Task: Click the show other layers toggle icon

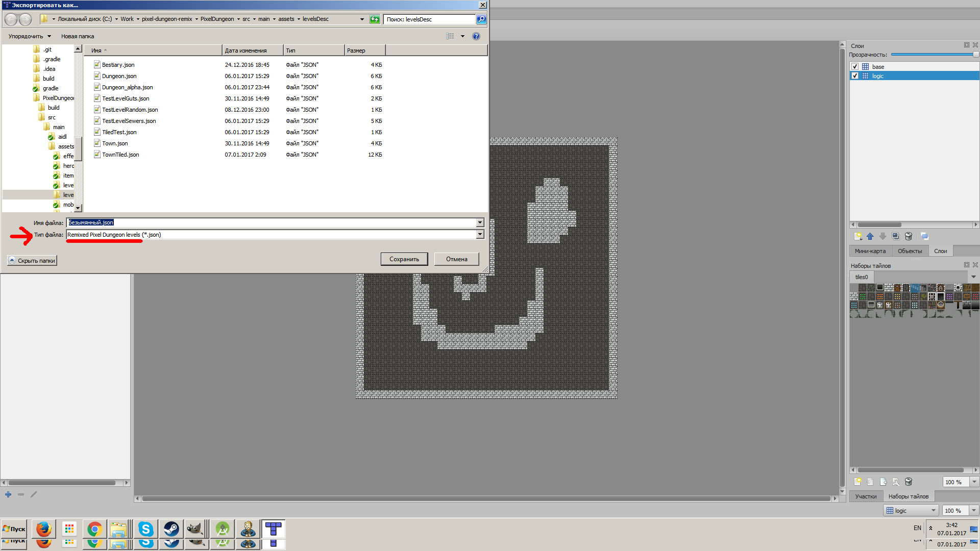Action: 924,236
